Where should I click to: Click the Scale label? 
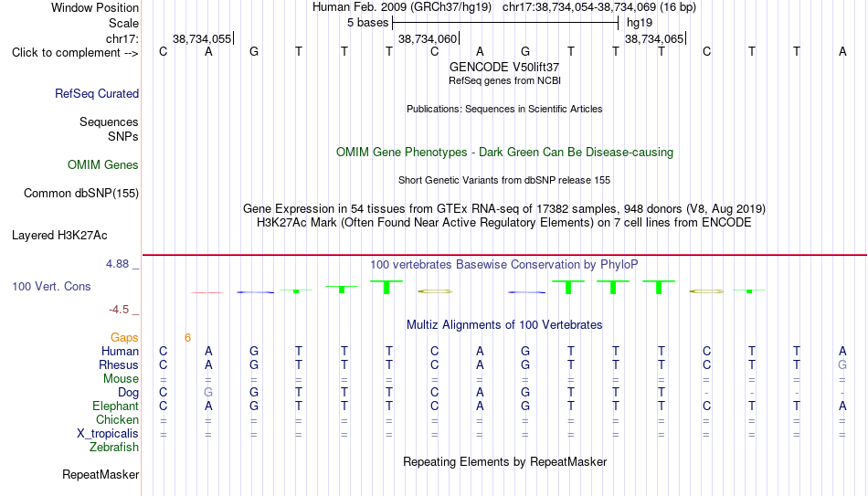(123, 23)
